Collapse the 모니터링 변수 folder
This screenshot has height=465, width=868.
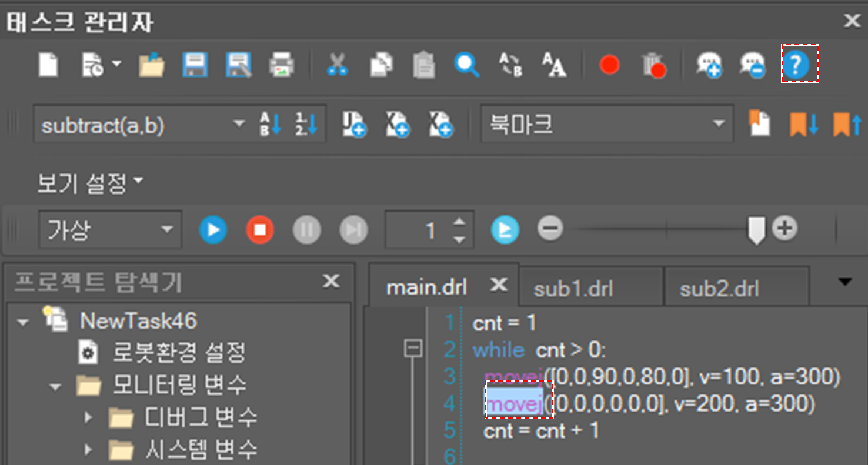tap(56, 387)
